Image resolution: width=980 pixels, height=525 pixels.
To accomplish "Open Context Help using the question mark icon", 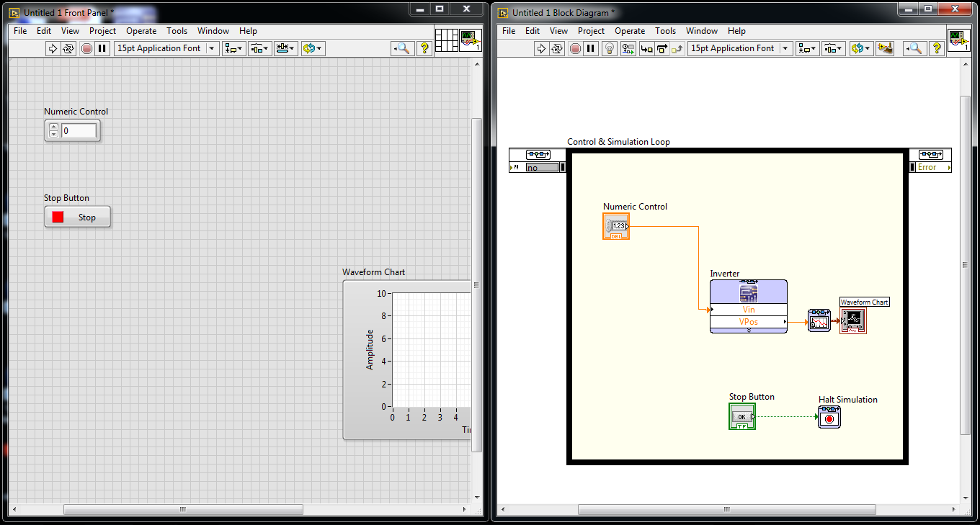I will coord(937,48).
